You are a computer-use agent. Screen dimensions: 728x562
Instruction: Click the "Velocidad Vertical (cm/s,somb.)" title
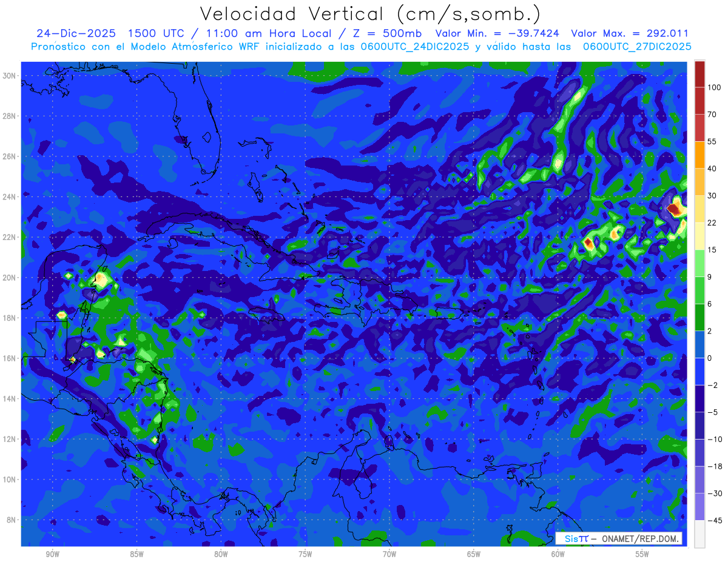coord(371,15)
